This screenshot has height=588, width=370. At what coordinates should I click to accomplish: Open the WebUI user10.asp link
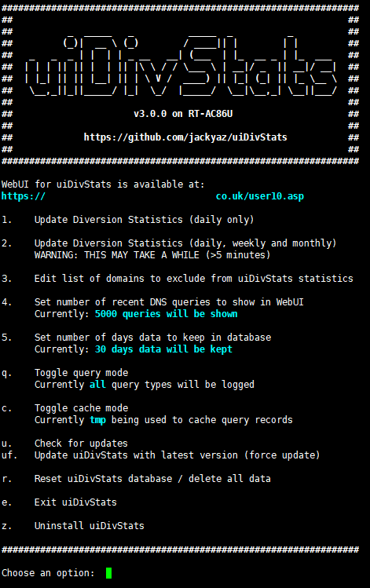tap(152, 196)
